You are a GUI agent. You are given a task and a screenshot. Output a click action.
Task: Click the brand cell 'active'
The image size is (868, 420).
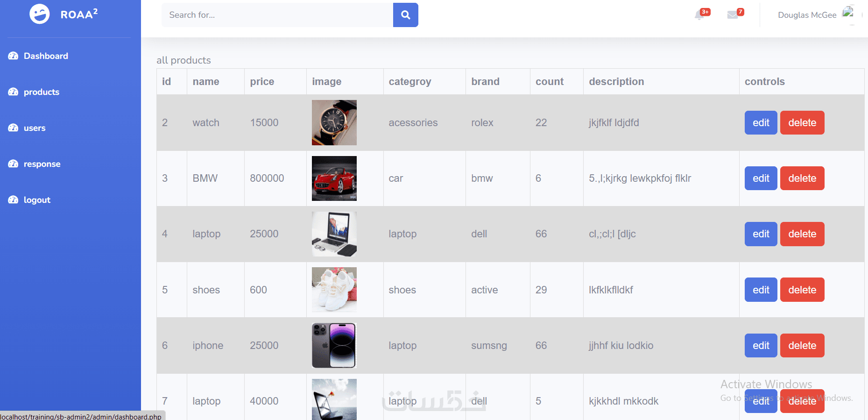[x=485, y=290]
